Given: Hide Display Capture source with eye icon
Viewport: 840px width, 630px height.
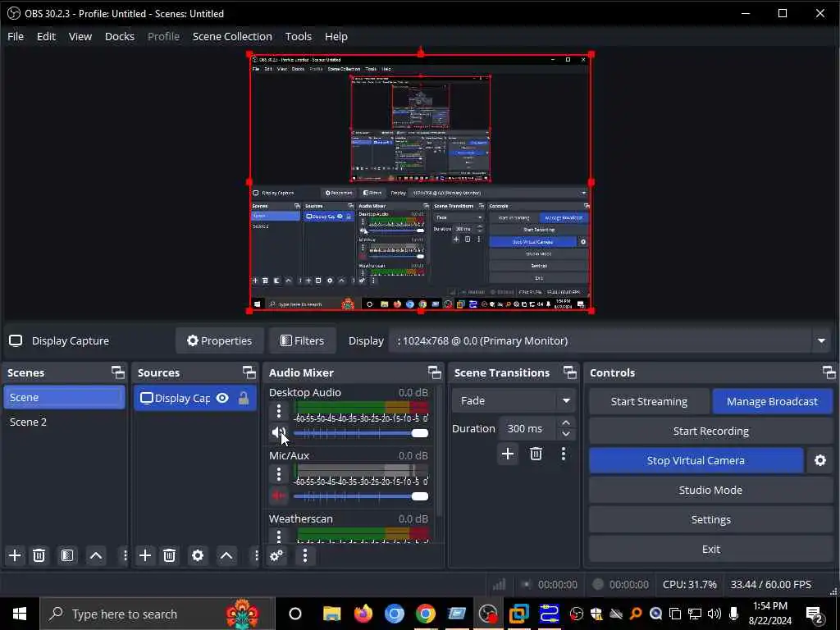Looking at the screenshot, I should [222, 398].
